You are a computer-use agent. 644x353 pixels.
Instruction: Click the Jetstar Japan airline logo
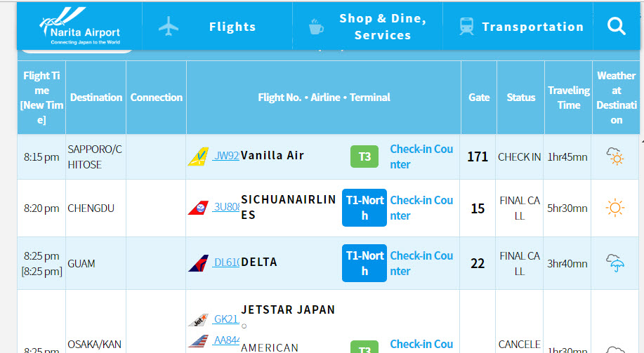[x=198, y=320]
